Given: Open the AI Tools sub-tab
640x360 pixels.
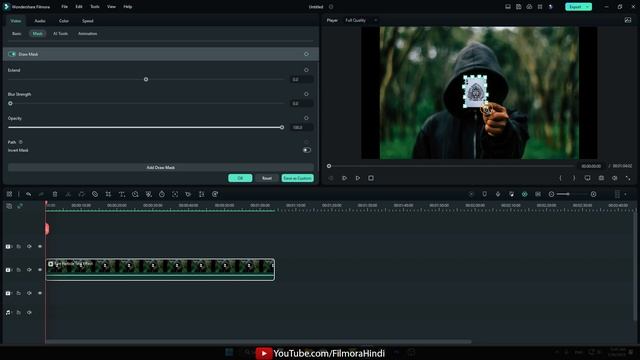Looking at the screenshot, I should (60, 33).
